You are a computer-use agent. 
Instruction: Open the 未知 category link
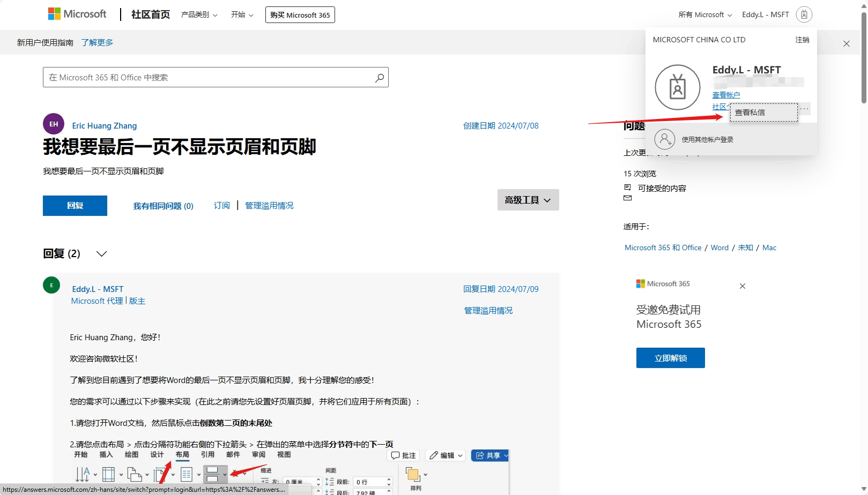coord(745,247)
